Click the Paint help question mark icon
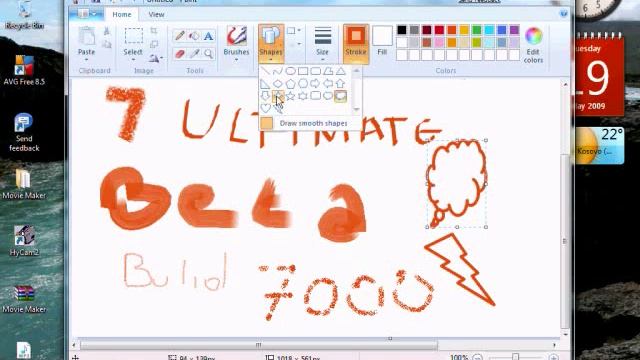 (563, 14)
